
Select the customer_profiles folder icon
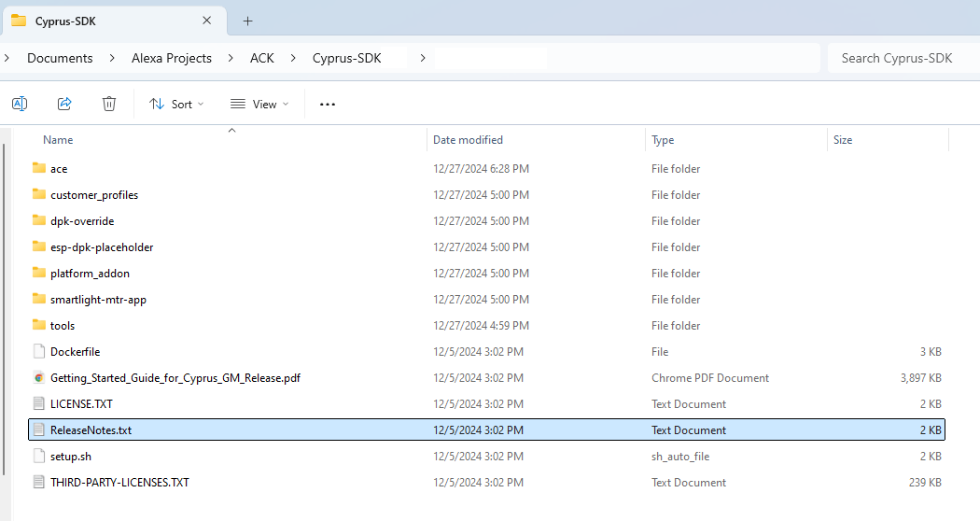[x=39, y=194]
